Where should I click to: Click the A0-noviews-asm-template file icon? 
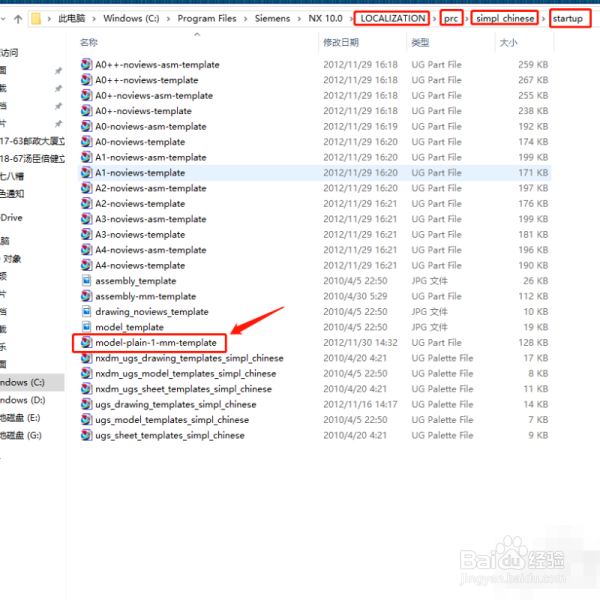tap(86, 126)
